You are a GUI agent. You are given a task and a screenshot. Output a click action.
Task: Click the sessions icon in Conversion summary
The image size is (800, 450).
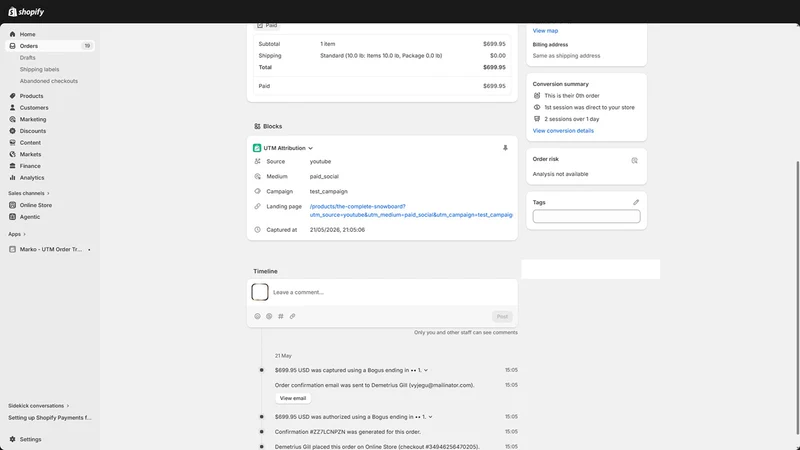point(537,119)
